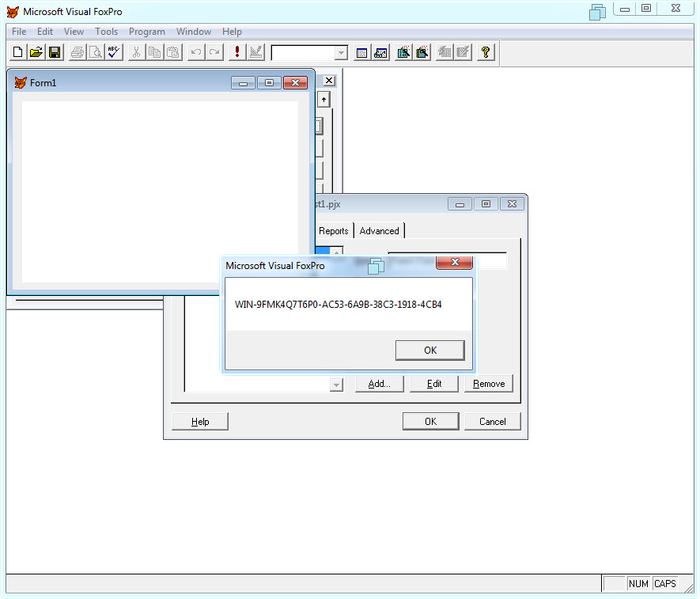Click the dialog Help button
The image size is (700, 599).
200,422
